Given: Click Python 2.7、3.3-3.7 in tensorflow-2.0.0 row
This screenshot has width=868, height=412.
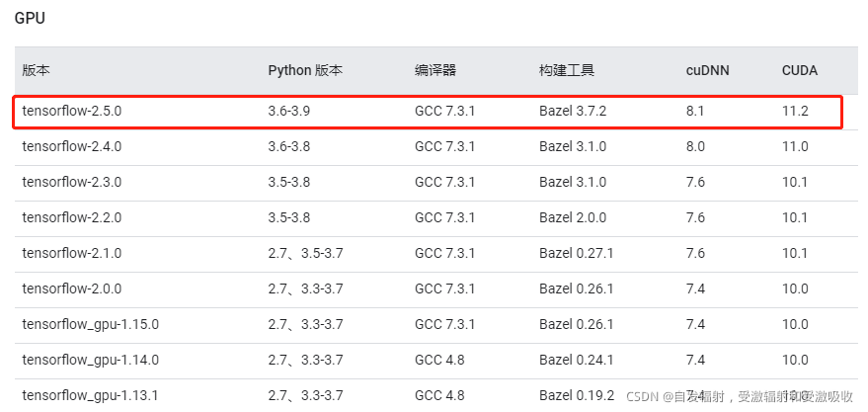Looking at the screenshot, I should coord(305,288).
